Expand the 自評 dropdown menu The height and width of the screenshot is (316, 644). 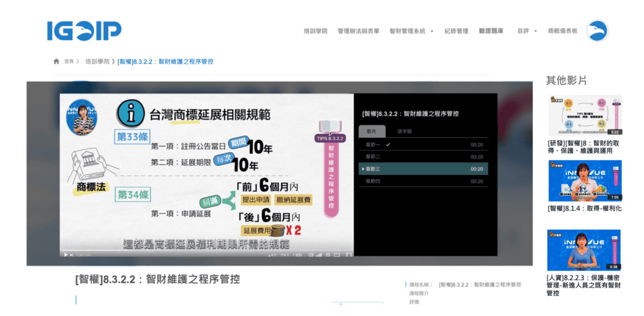coord(526,31)
